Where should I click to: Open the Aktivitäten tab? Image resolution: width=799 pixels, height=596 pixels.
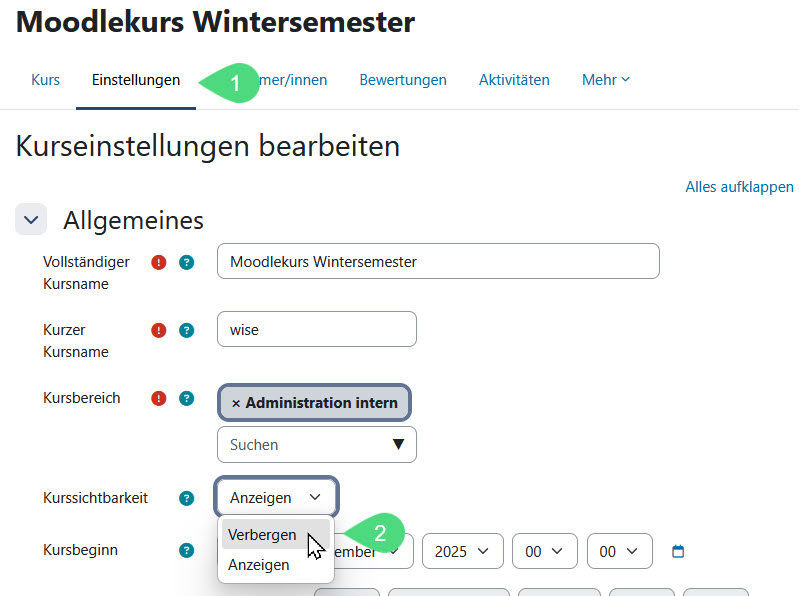pyautogui.click(x=514, y=80)
